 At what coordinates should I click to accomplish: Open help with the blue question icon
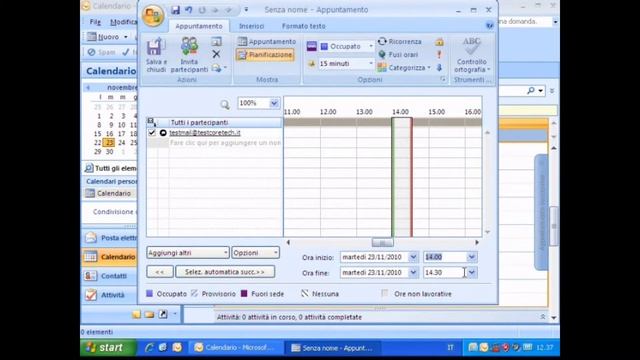(x=489, y=26)
